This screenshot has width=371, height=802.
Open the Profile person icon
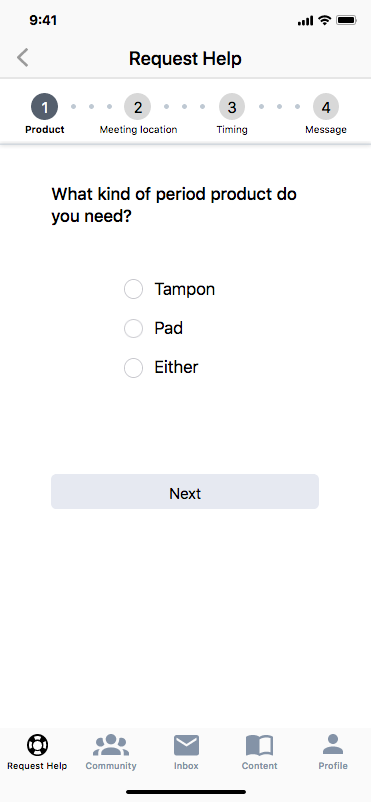click(x=333, y=744)
